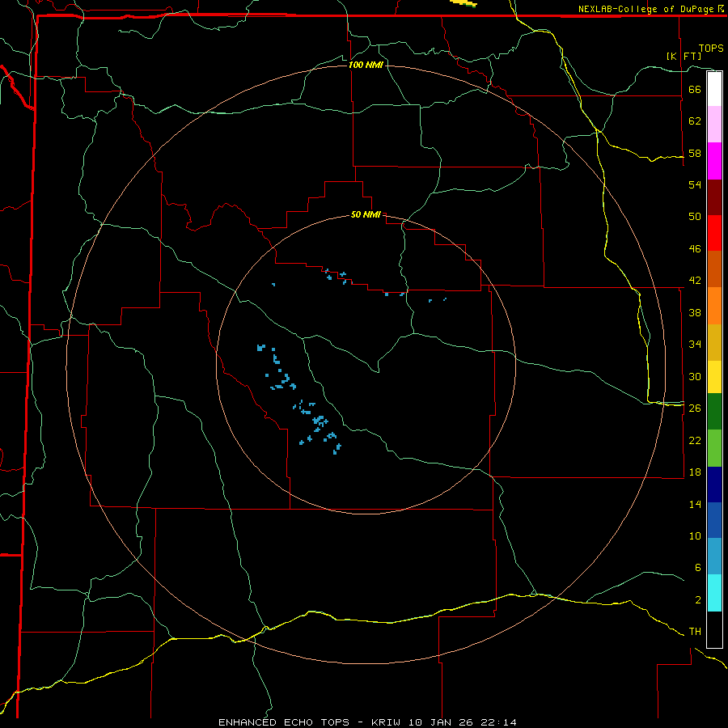The width and height of the screenshot is (728, 728).
Task: Click the 22:14 timestamp in the caption
Action: click(x=498, y=722)
